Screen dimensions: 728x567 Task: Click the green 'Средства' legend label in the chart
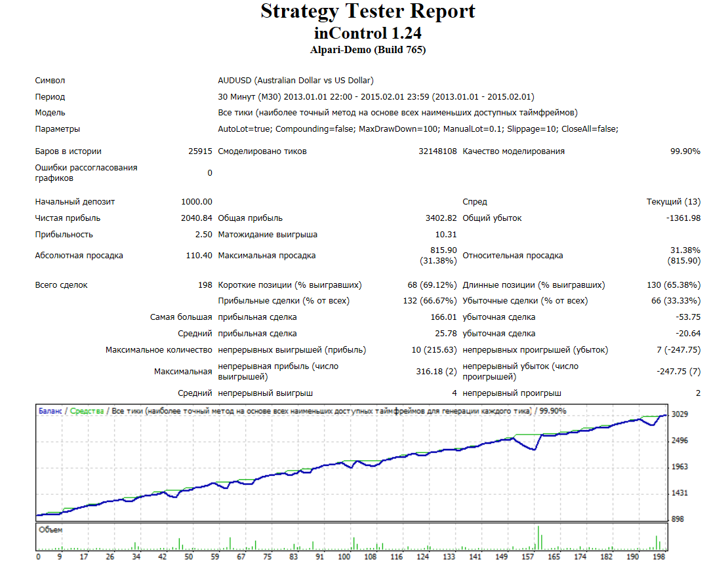pos(87,411)
